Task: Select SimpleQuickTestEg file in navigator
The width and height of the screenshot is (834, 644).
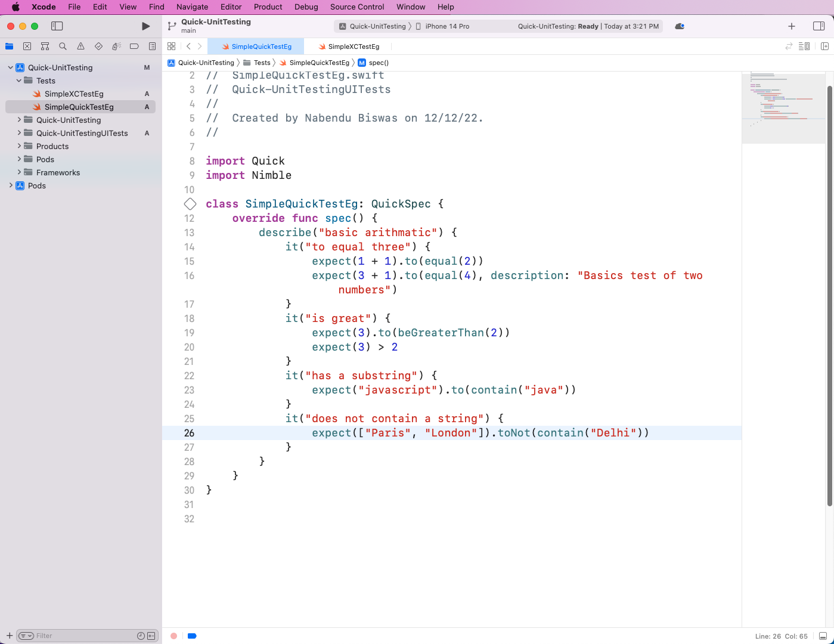Action: (80, 107)
